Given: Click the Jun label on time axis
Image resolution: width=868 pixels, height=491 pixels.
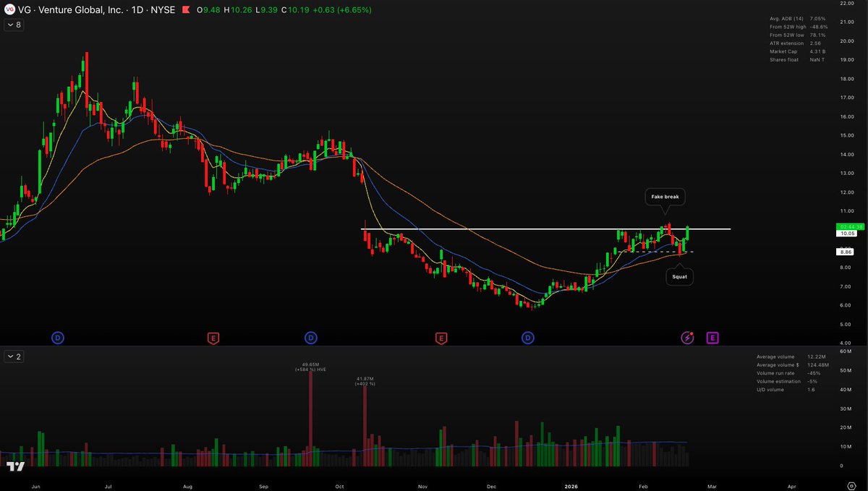Looking at the screenshot, I should tap(35, 486).
